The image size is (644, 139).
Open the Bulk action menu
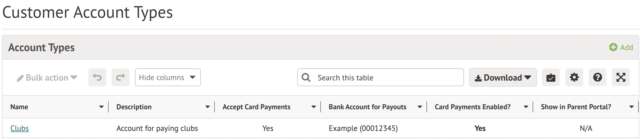pos(47,78)
